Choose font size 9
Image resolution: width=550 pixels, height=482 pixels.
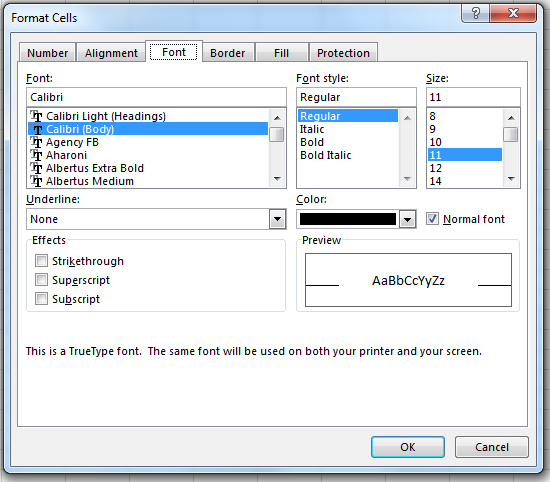tap(465, 129)
